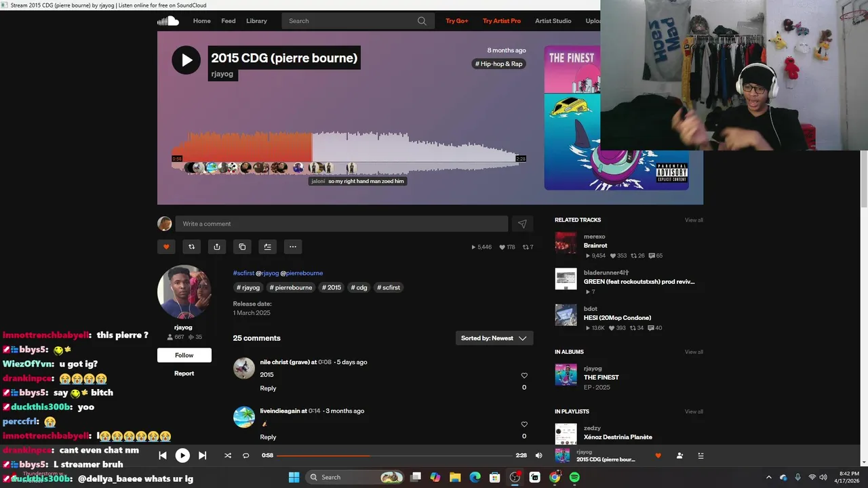Like liveindieagain's comment with the heart icon
The height and width of the screenshot is (488, 868).
(x=524, y=424)
